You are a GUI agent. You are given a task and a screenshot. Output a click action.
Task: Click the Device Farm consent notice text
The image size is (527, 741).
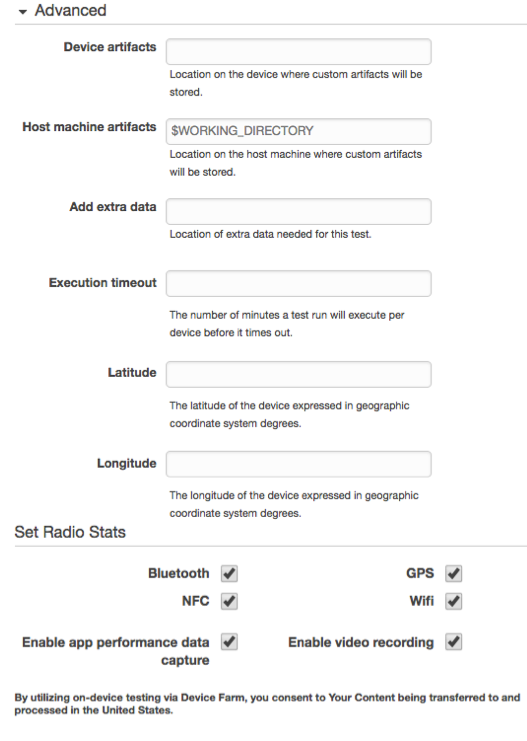point(267,704)
